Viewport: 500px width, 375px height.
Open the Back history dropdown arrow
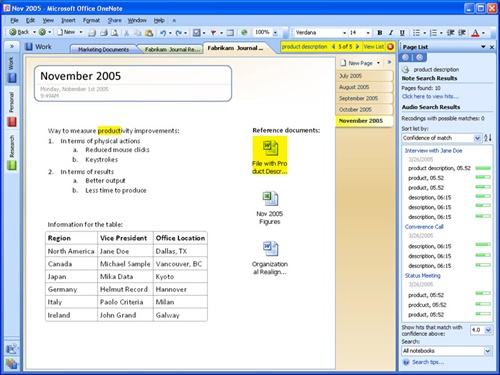click(34, 32)
